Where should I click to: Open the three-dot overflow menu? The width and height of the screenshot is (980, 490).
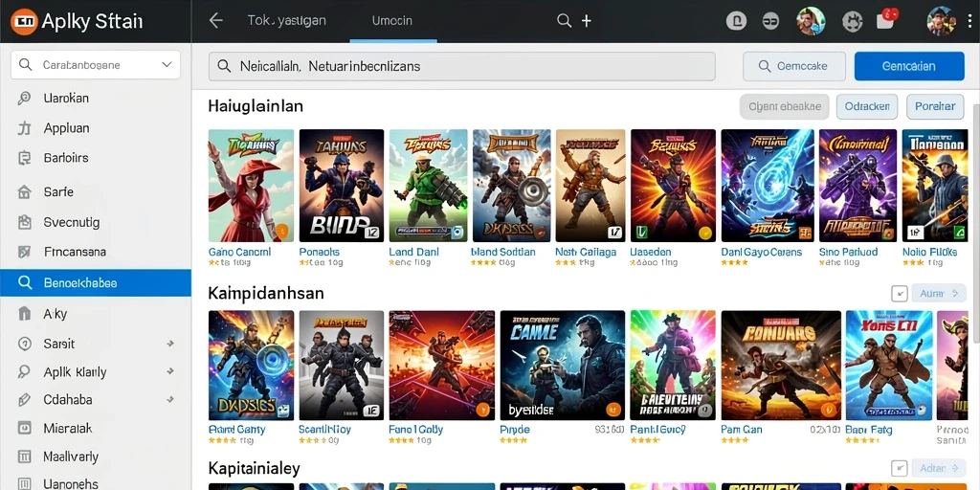tap(969, 21)
